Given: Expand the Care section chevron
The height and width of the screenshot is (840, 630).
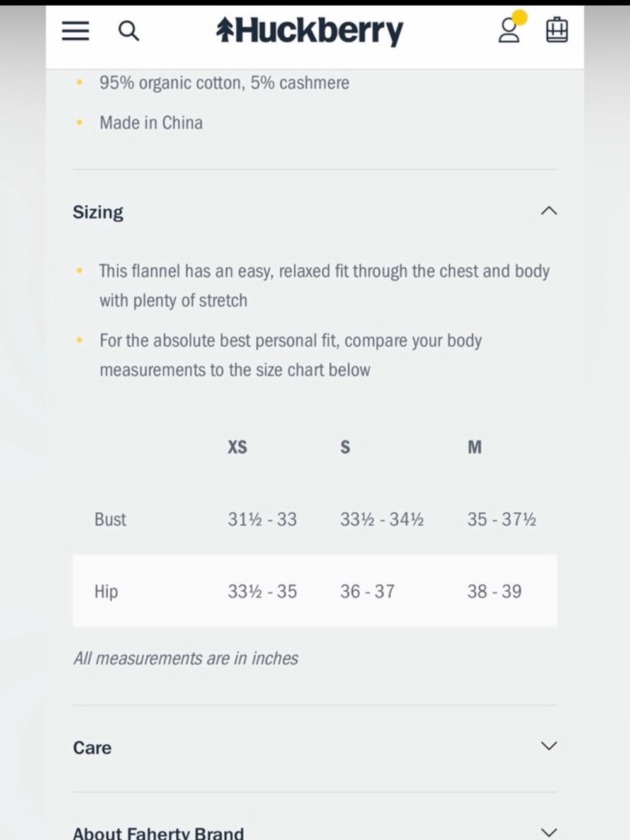Looking at the screenshot, I should [x=549, y=746].
